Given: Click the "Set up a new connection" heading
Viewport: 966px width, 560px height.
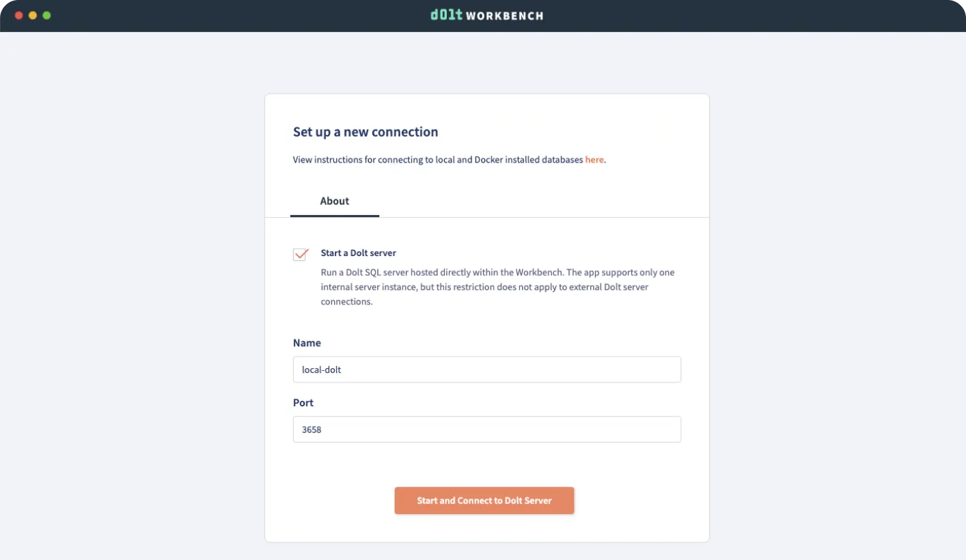Looking at the screenshot, I should coord(365,132).
